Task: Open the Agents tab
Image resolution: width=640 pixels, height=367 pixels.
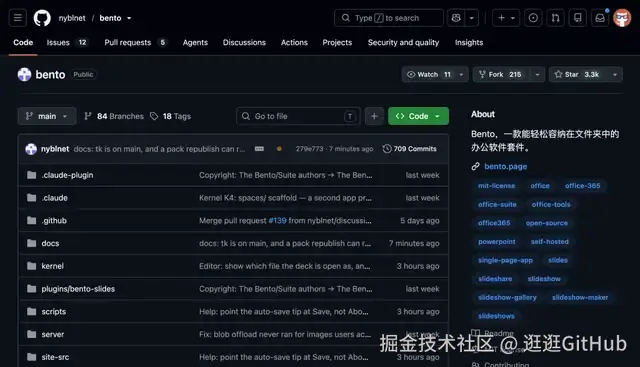Action: [x=195, y=42]
